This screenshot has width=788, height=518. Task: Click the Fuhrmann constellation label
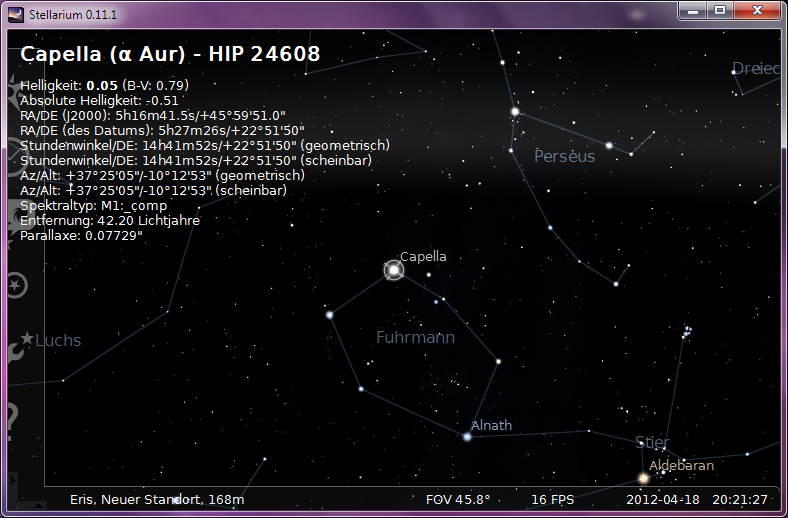pyautogui.click(x=415, y=338)
